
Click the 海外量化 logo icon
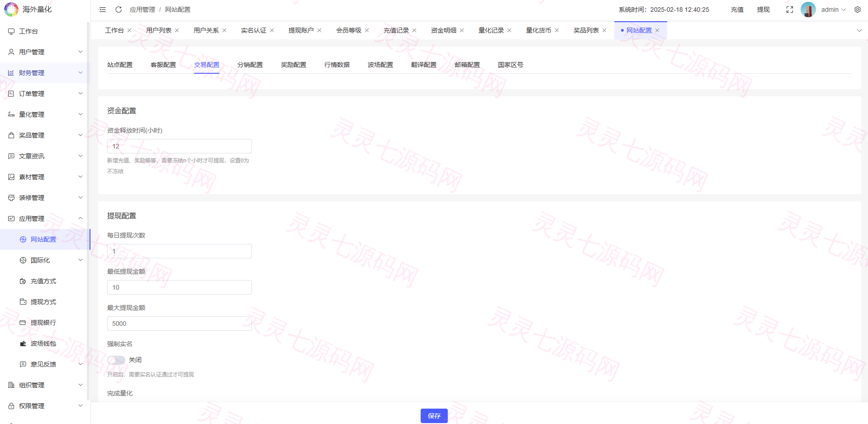11,10
